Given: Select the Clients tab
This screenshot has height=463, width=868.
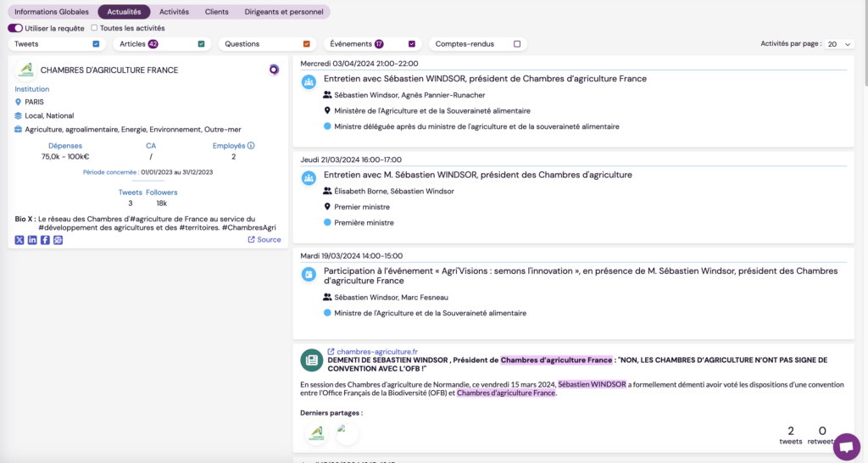Looking at the screenshot, I should (x=217, y=12).
